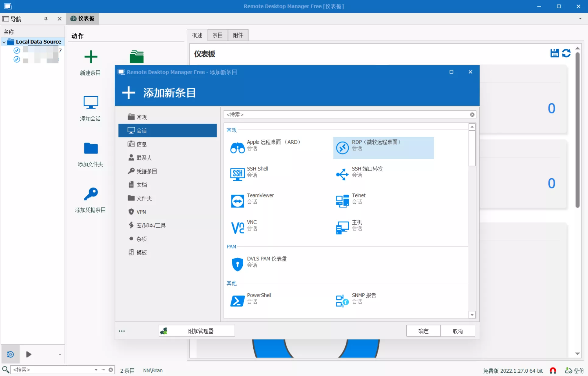Select 文件夹 category in the dialog
This screenshot has height=376, width=588.
(167, 198)
